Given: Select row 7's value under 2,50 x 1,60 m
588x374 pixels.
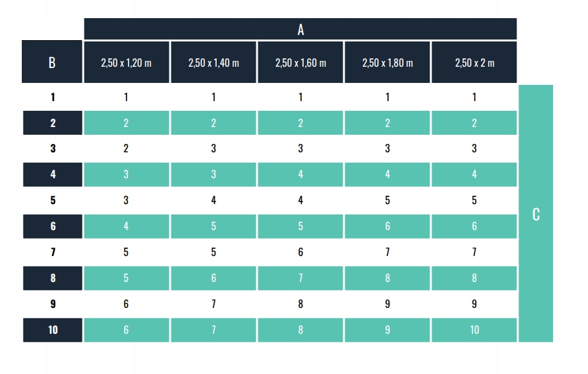Looking at the screenshot, I should 300,252.
